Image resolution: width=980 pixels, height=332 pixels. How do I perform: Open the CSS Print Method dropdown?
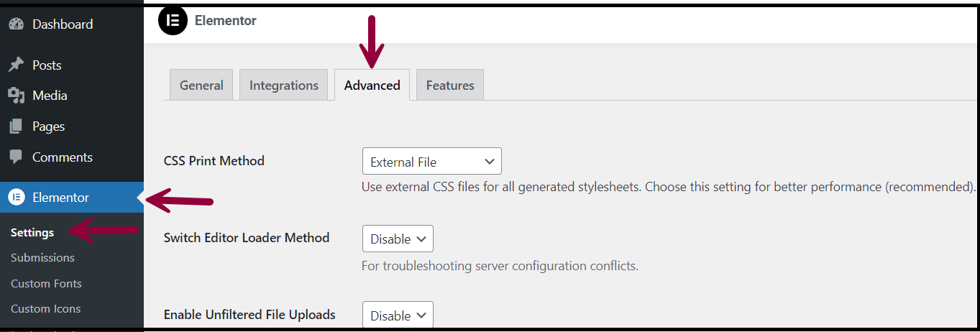(x=431, y=162)
